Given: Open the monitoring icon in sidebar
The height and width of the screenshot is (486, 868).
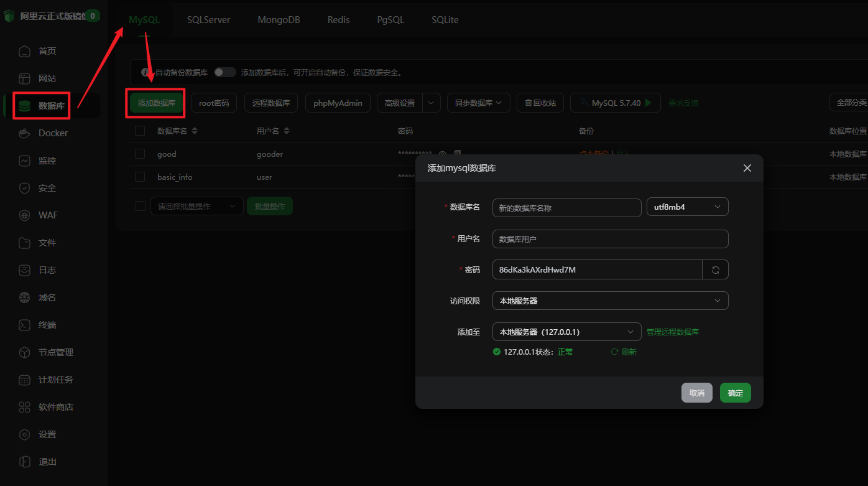Looking at the screenshot, I should (x=24, y=161).
